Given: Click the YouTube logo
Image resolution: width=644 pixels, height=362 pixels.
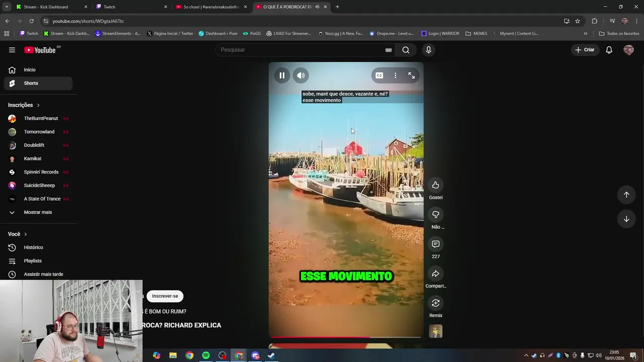Looking at the screenshot, I should coord(40,50).
